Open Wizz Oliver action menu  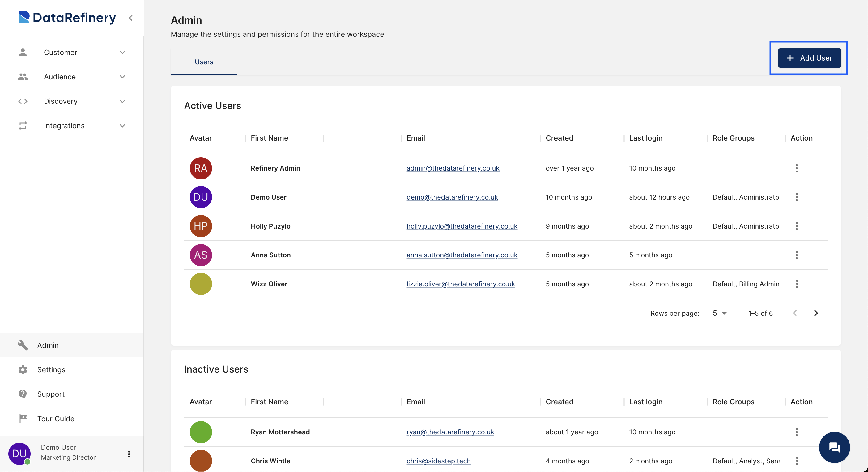coord(797,284)
